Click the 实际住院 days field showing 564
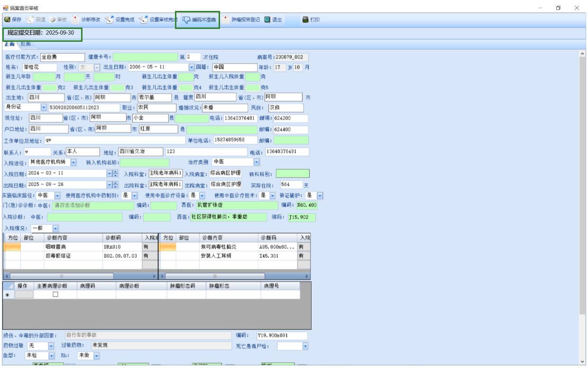 (x=290, y=185)
